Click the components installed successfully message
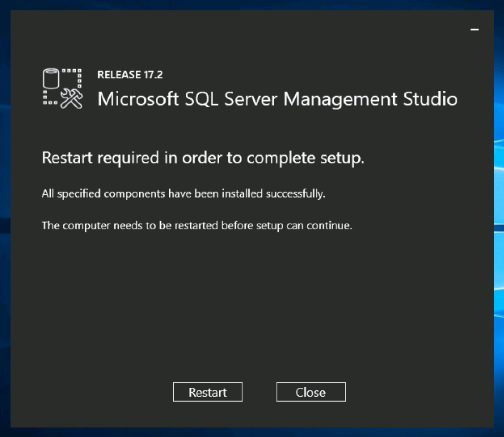The width and height of the screenshot is (504, 437). click(x=183, y=194)
